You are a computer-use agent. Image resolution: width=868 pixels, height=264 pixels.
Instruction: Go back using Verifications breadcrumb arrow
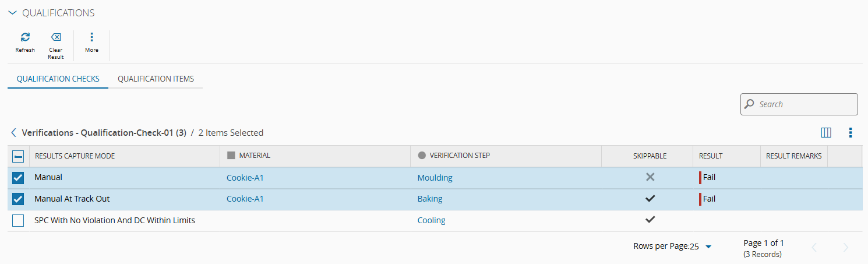(x=13, y=133)
